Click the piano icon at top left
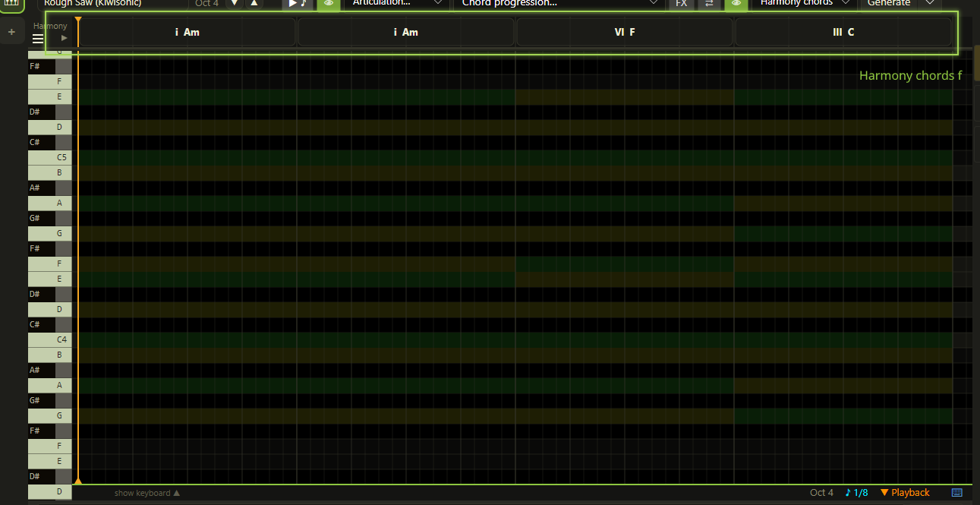Viewport: 980px width, 505px height. (11, 3)
